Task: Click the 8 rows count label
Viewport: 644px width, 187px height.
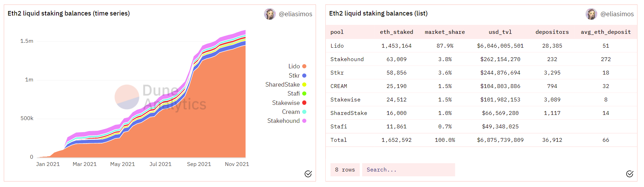Action: pos(345,170)
